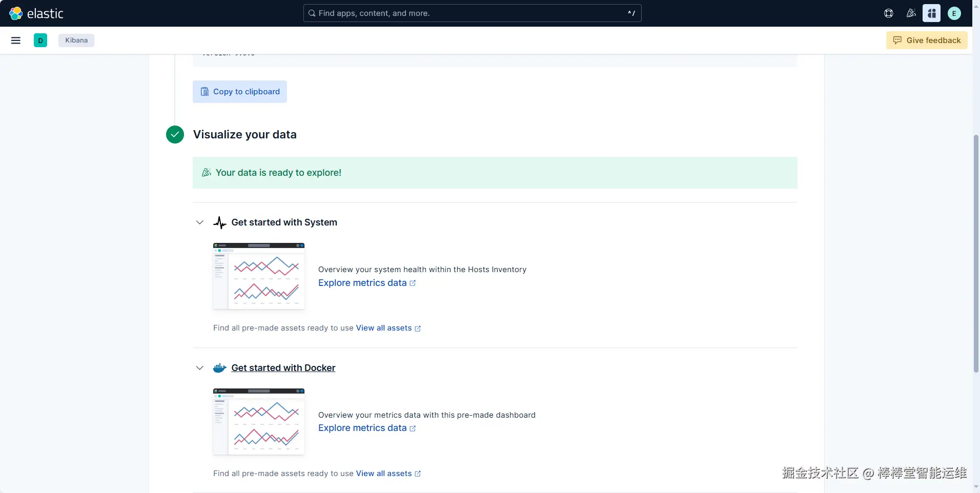Click the highlighted AI assistant icon in header

pyautogui.click(x=931, y=13)
